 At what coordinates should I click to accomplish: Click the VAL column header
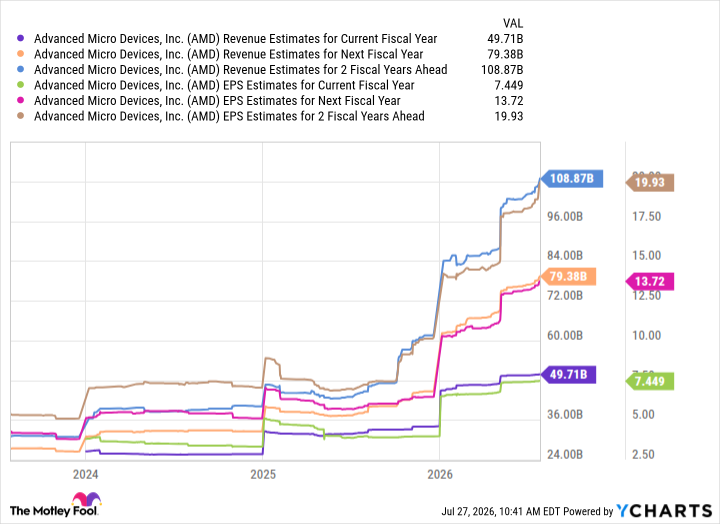513,23
